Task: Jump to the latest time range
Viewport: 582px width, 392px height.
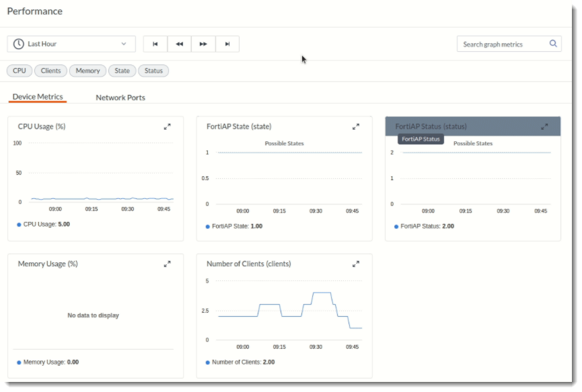Action: click(x=227, y=44)
